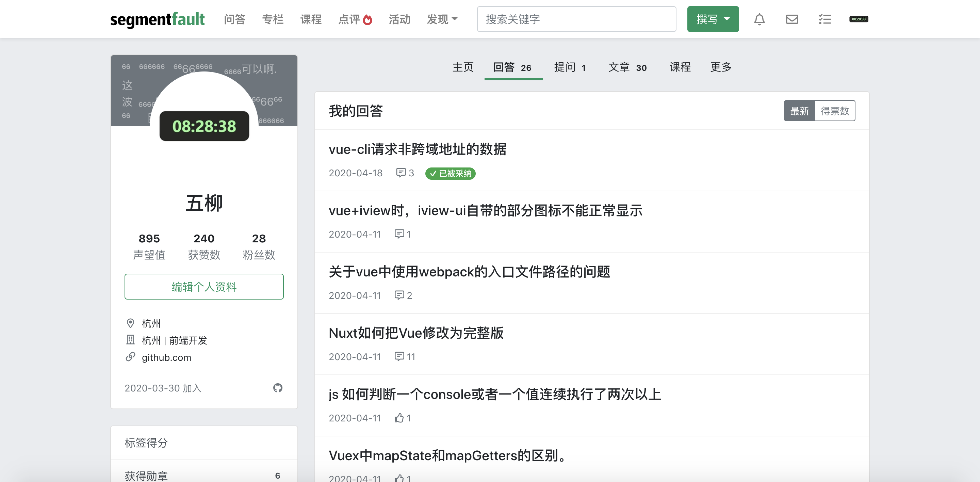The width and height of the screenshot is (980, 482).
Task: Open answer Nuxt如何把Vue修改为完整版
Action: pos(416,333)
